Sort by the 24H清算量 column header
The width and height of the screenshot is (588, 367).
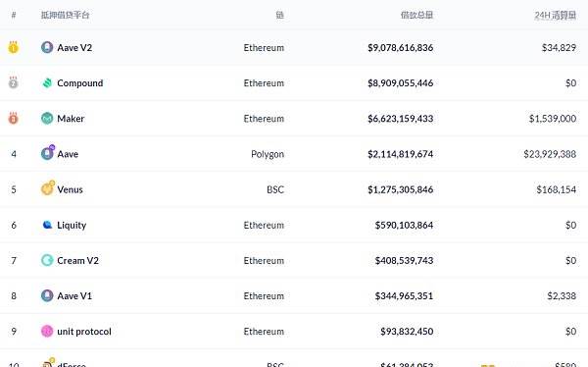click(x=555, y=15)
